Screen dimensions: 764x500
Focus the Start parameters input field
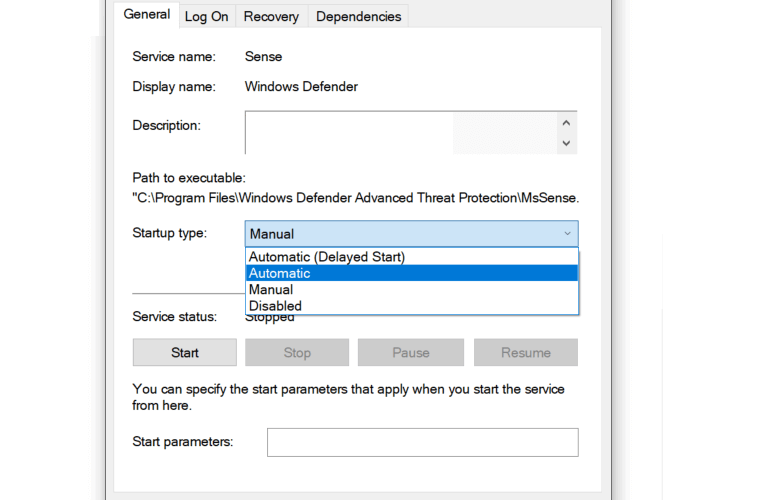coord(422,442)
